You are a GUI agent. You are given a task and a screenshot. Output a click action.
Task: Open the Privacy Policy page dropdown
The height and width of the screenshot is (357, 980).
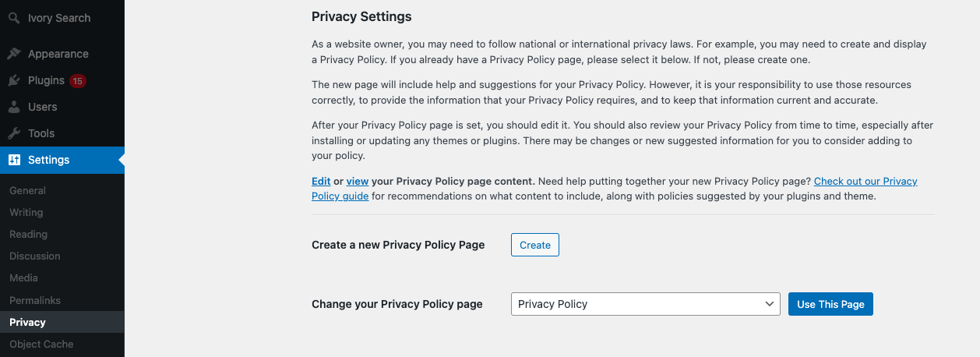click(645, 304)
